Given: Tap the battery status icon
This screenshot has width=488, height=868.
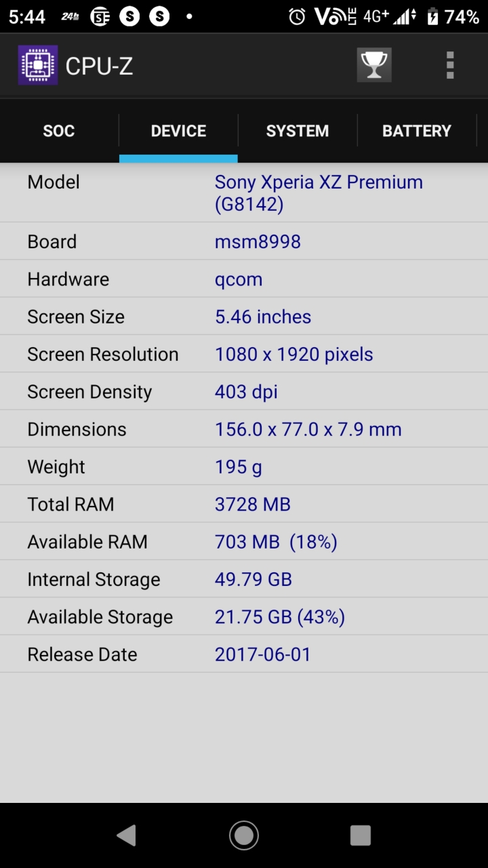Looking at the screenshot, I should click(x=432, y=17).
